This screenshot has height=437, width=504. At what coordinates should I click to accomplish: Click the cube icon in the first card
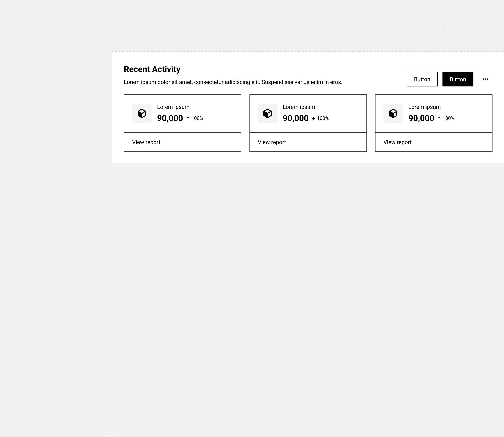[142, 113]
